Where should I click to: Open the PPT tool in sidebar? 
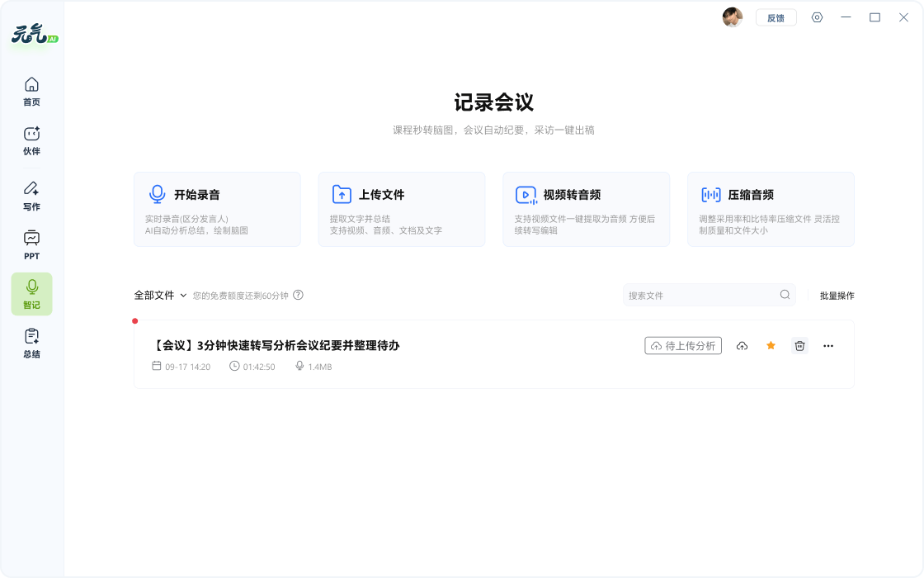pyautogui.click(x=31, y=244)
